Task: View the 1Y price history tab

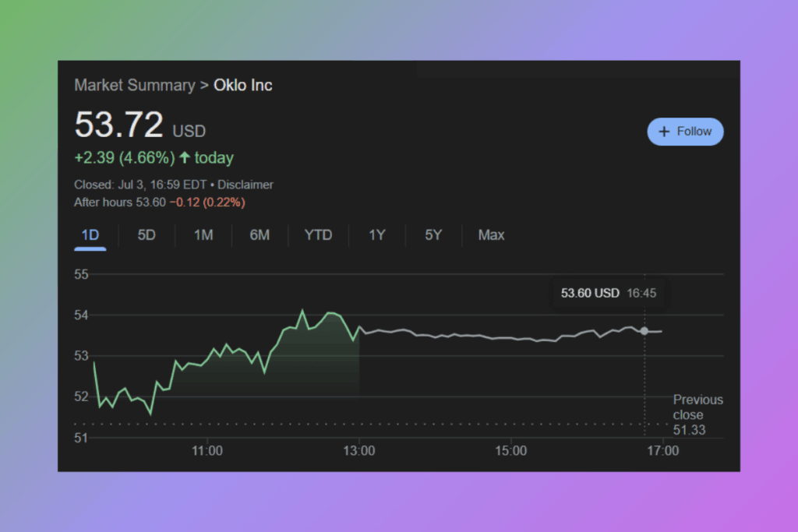Action: 377,234
